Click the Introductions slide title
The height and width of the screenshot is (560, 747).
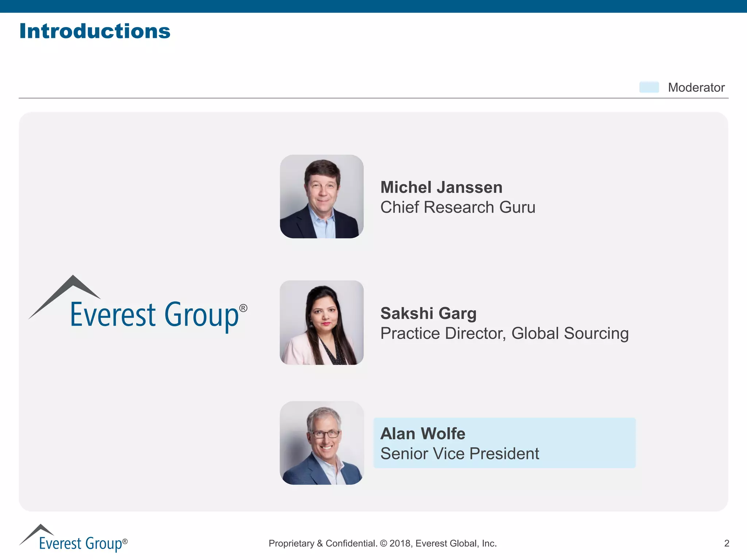95,31
